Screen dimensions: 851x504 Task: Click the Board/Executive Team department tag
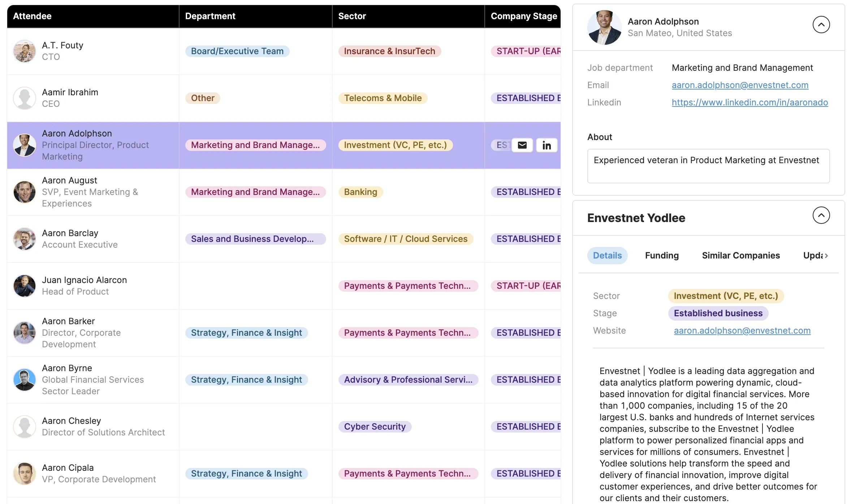point(237,51)
